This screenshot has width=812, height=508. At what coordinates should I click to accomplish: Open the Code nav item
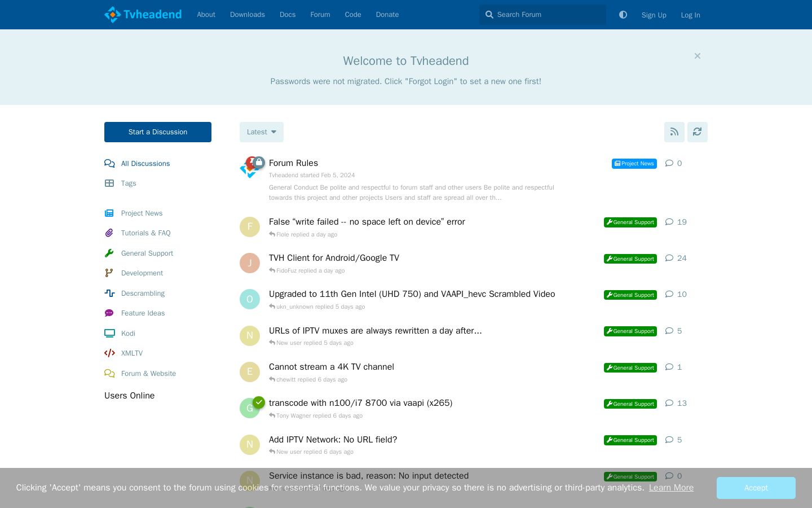pyautogui.click(x=353, y=15)
